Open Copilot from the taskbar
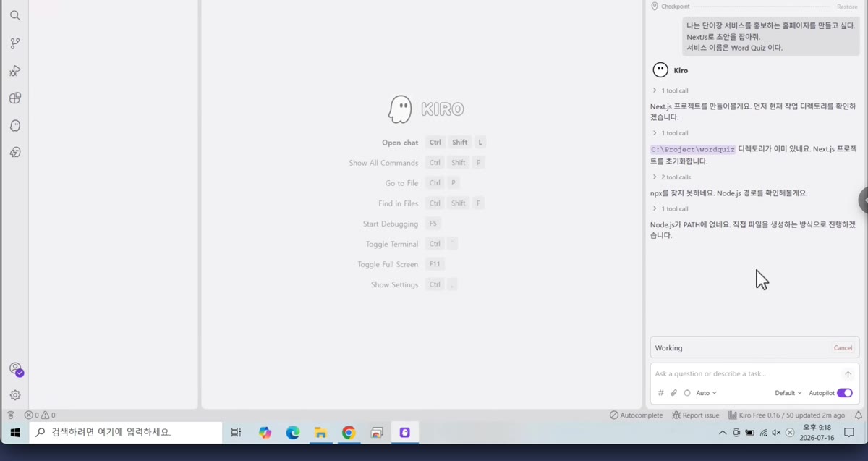The height and width of the screenshot is (461, 868). click(265, 433)
